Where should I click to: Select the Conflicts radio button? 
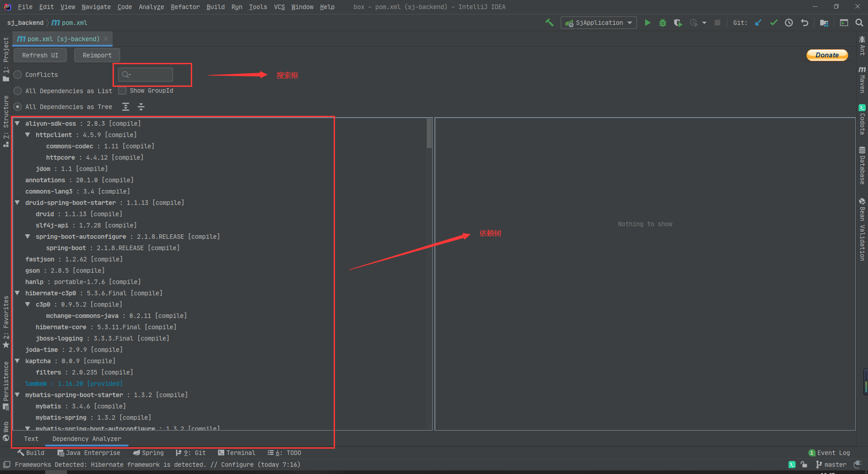(x=18, y=75)
